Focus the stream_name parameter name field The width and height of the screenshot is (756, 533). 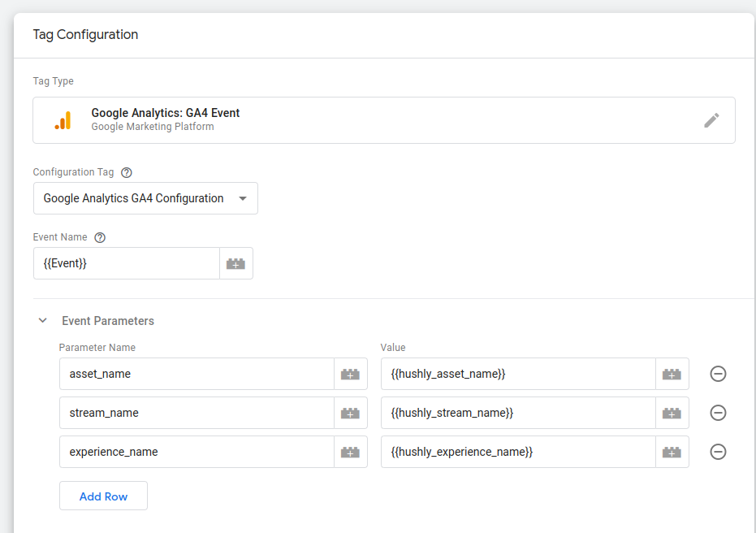pyautogui.click(x=197, y=413)
